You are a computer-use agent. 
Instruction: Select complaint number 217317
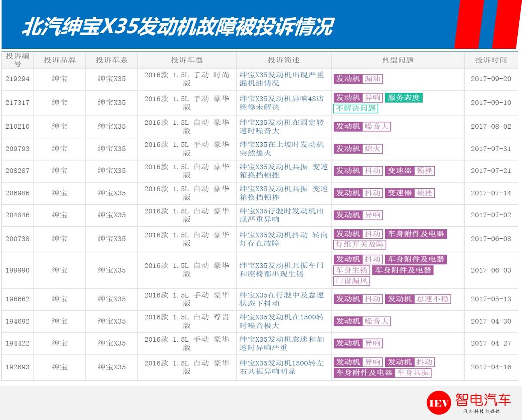click(18, 103)
